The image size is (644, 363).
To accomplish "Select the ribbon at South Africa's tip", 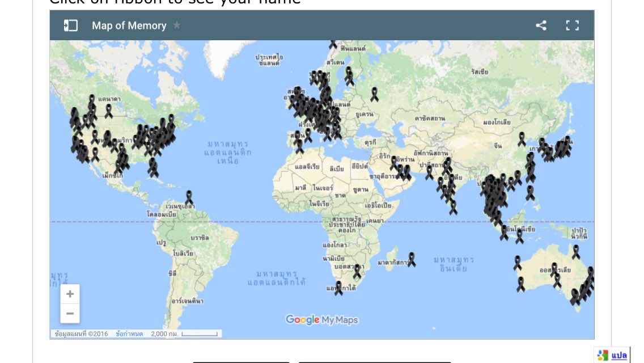I will pyautogui.click(x=338, y=288).
